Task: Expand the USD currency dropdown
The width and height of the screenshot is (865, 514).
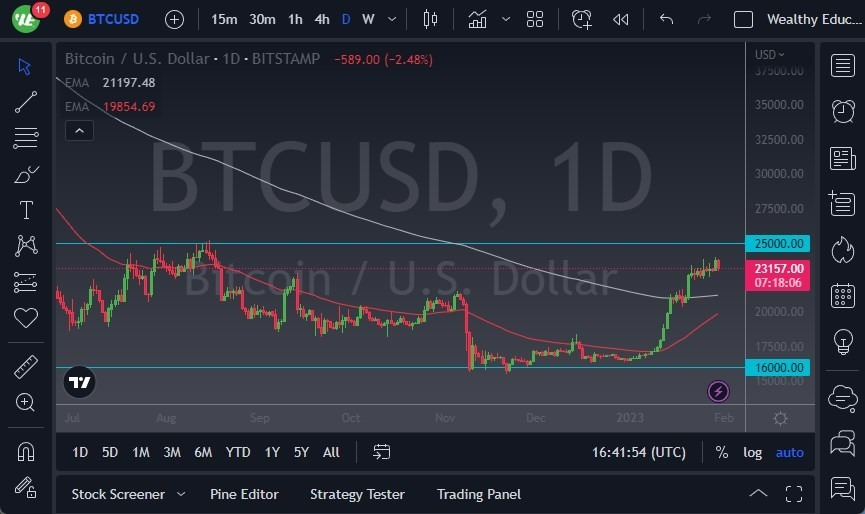Action: [769, 55]
